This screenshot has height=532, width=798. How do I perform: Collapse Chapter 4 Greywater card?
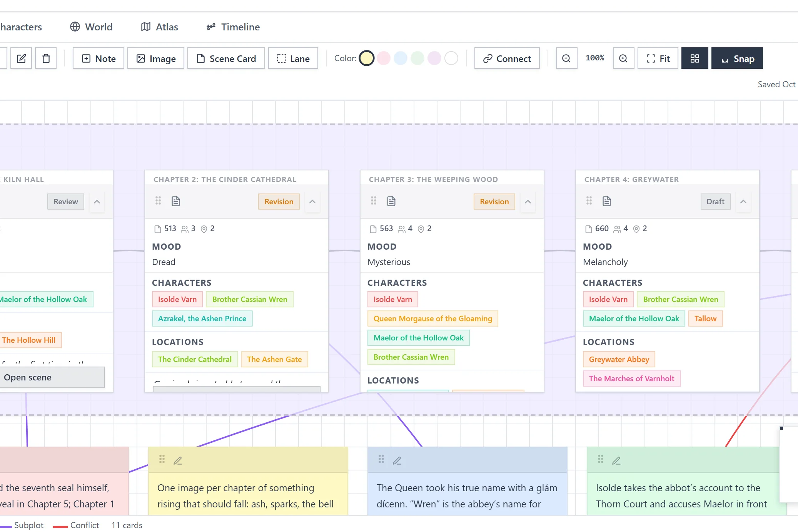coord(743,202)
